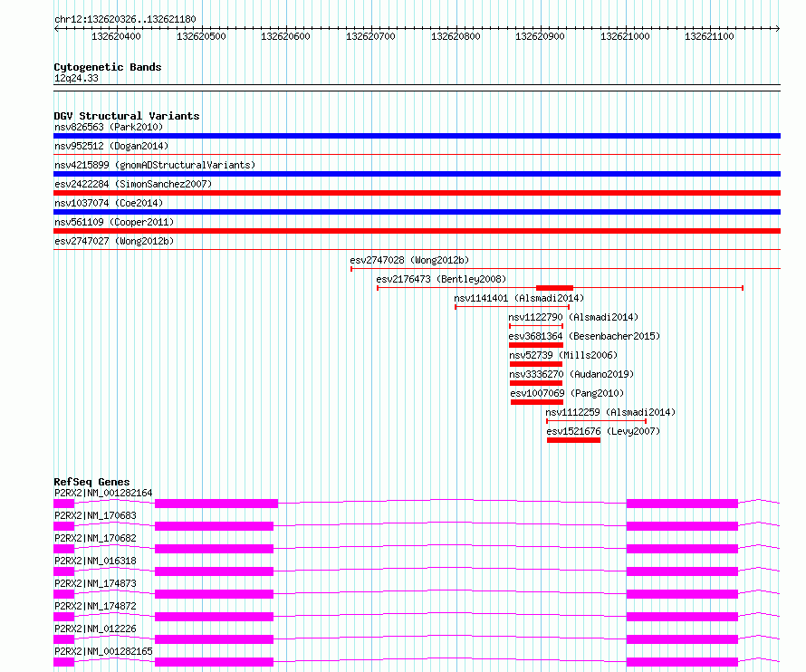Open variant esv2422284 (SimonSanchez2007)

click(x=133, y=184)
